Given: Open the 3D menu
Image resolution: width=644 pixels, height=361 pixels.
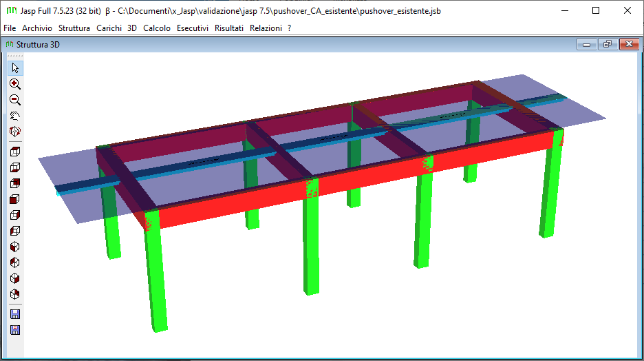Looking at the screenshot, I should click(132, 28).
